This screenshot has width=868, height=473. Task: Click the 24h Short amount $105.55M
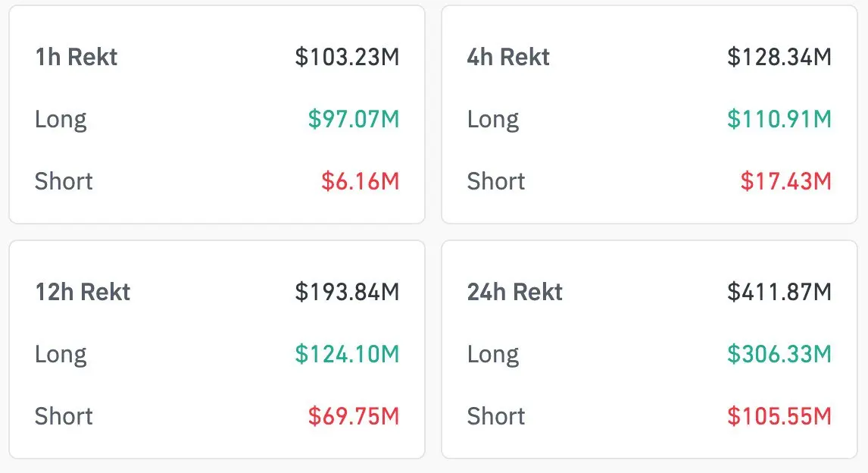(x=779, y=416)
